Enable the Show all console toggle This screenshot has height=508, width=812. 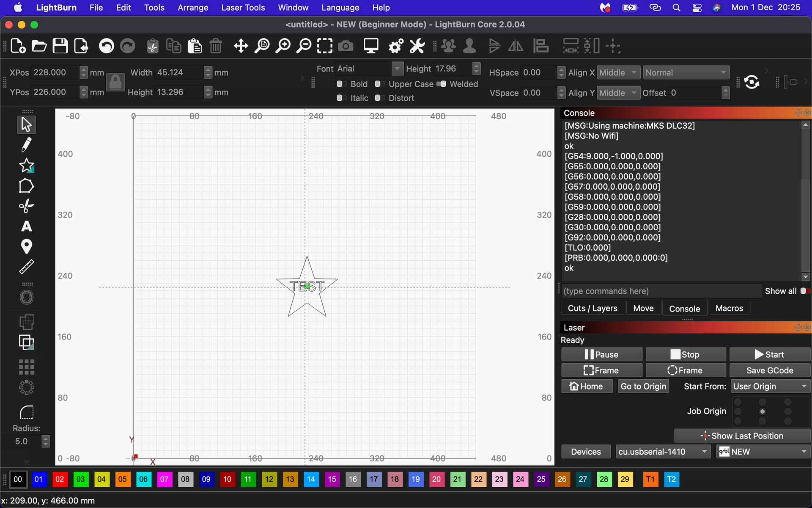[805, 291]
